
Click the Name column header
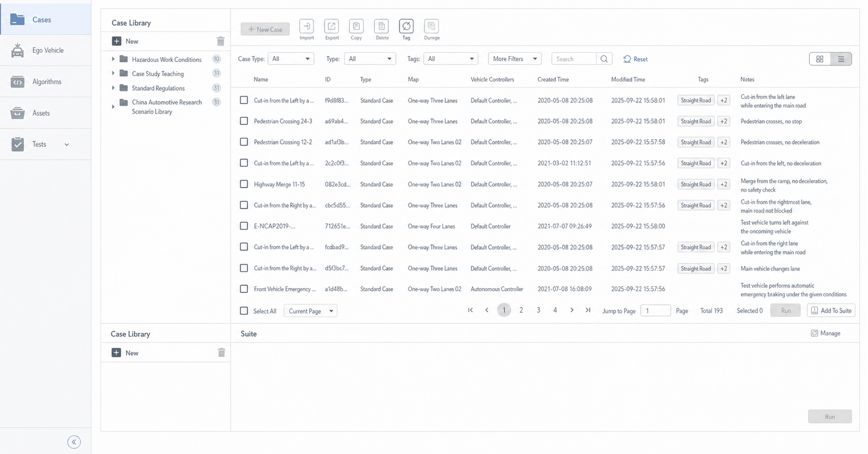pos(261,80)
